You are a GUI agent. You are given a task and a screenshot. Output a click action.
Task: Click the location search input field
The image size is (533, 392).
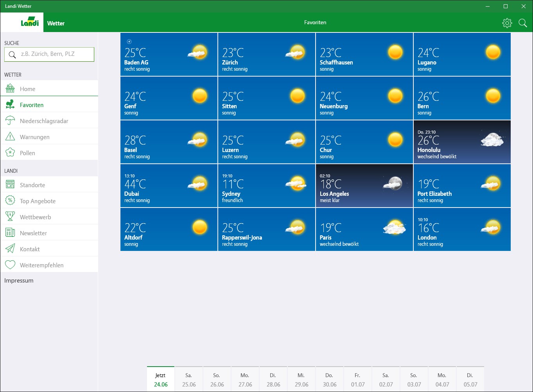coord(49,54)
